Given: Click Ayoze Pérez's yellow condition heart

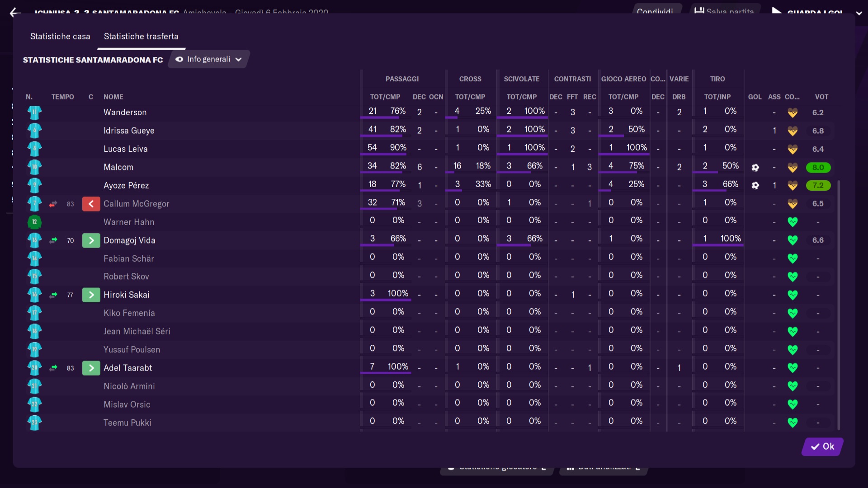Looking at the screenshot, I should click(792, 186).
